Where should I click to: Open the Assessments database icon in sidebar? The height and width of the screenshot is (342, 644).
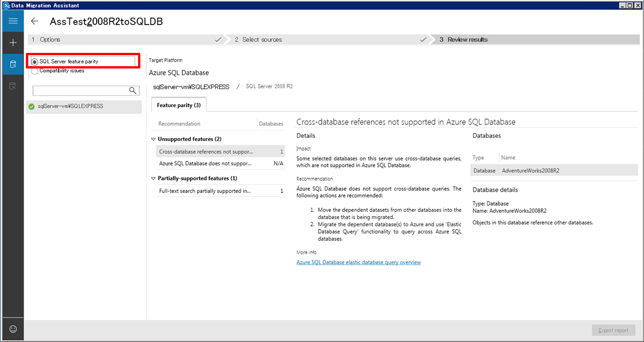[13, 64]
